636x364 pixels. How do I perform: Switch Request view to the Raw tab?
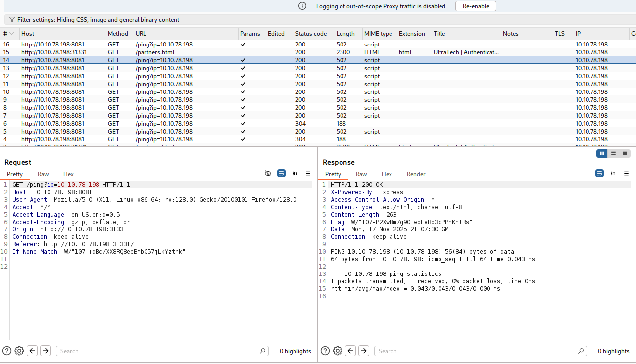(43, 174)
